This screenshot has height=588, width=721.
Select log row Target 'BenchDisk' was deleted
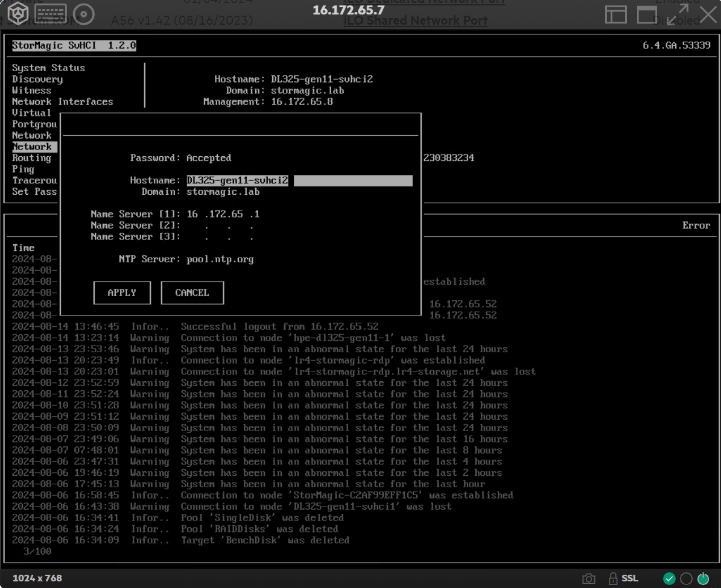click(181, 540)
